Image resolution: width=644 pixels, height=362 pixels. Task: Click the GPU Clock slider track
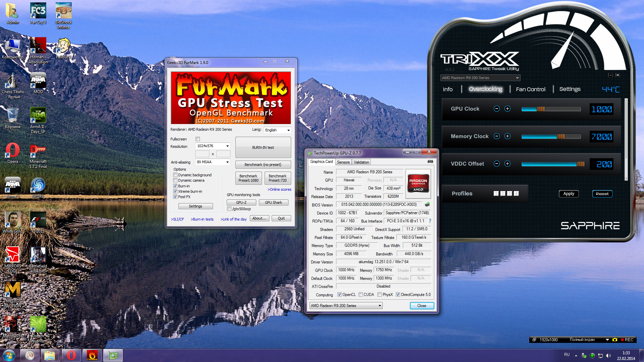point(551,109)
